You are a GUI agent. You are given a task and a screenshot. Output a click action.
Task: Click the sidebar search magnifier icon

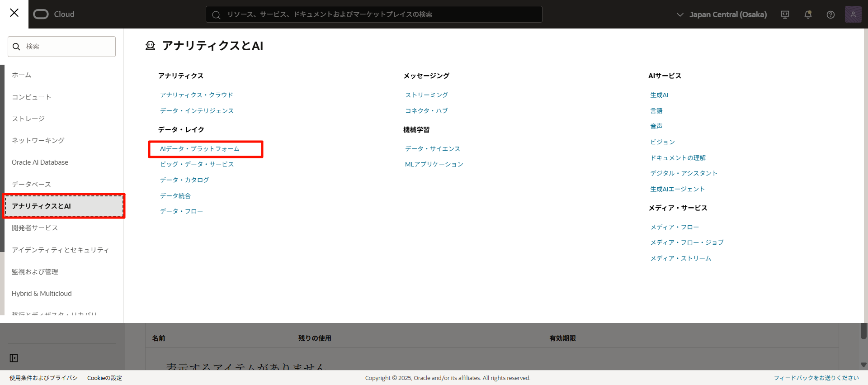tap(16, 47)
